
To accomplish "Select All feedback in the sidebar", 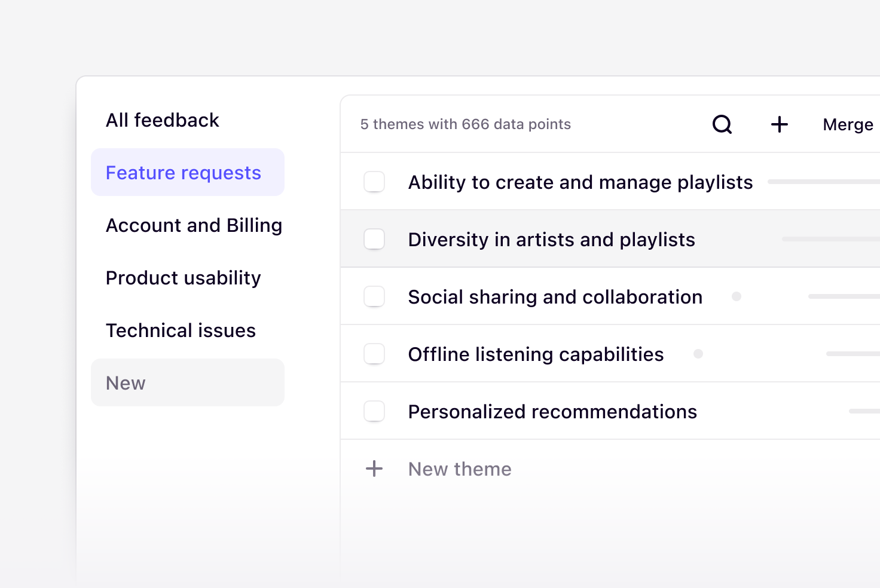I will [x=162, y=120].
